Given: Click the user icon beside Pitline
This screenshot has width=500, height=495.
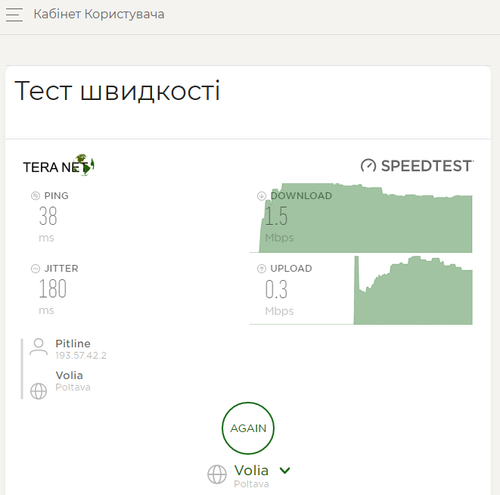Looking at the screenshot, I should [39, 347].
